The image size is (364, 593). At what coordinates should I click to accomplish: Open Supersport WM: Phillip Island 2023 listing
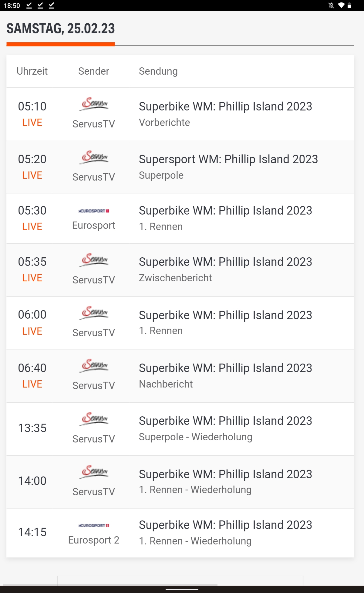click(x=228, y=159)
